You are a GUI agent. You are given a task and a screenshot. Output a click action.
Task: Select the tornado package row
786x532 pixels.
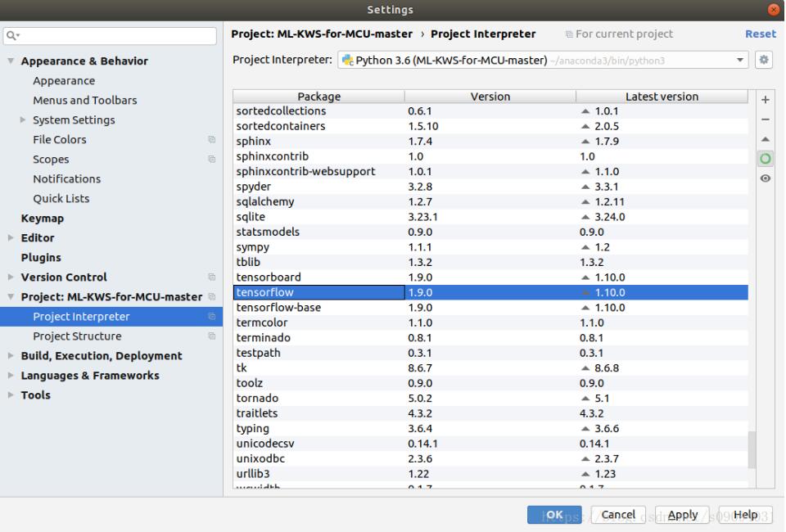[490, 399]
